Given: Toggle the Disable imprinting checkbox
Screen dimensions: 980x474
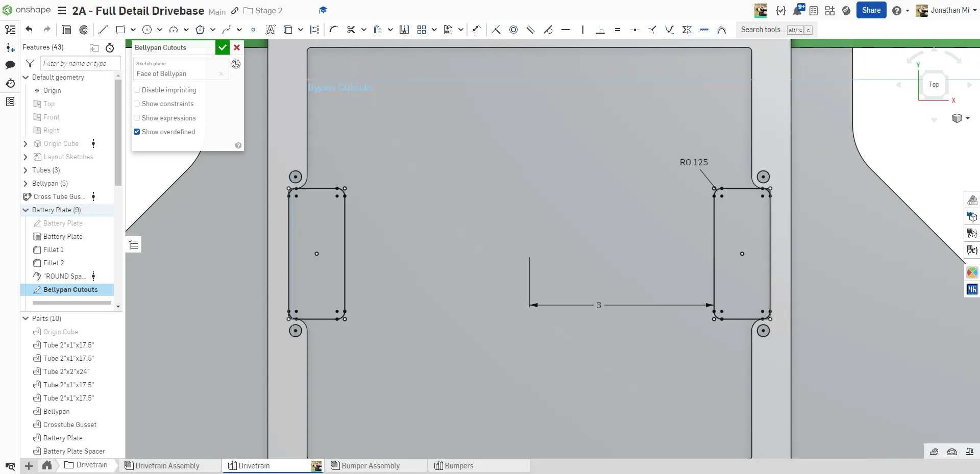Looking at the screenshot, I should pyautogui.click(x=137, y=90).
